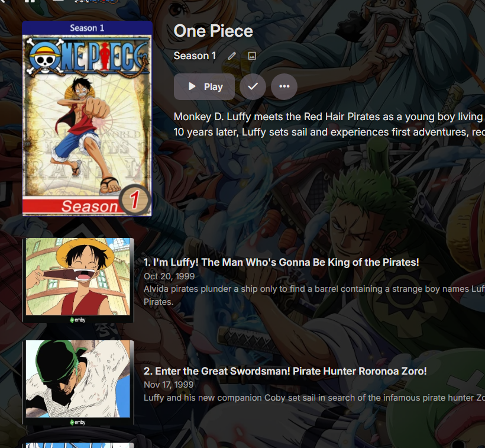485x448 pixels.
Task: Click the emby logo under episode 1 thumbnail
Action: tap(77, 320)
